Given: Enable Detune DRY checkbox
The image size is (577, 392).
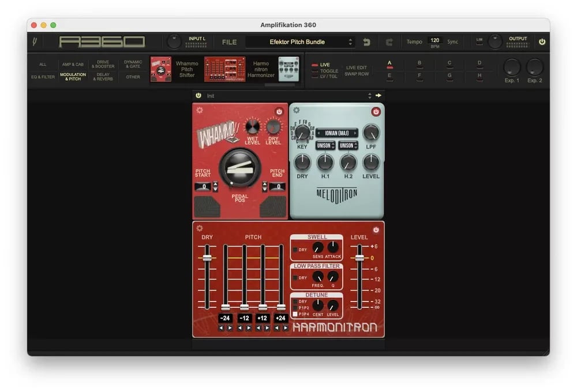Looking at the screenshot, I should (295, 301).
